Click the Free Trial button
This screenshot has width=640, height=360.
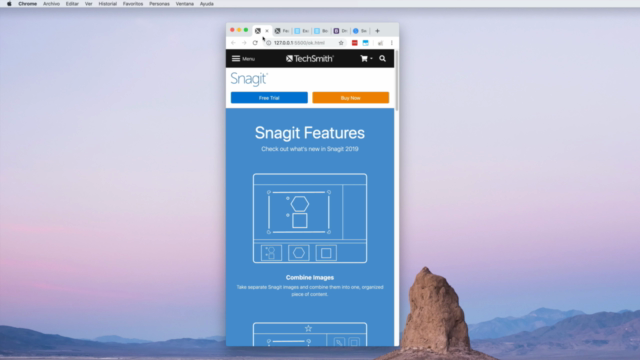click(x=269, y=98)
